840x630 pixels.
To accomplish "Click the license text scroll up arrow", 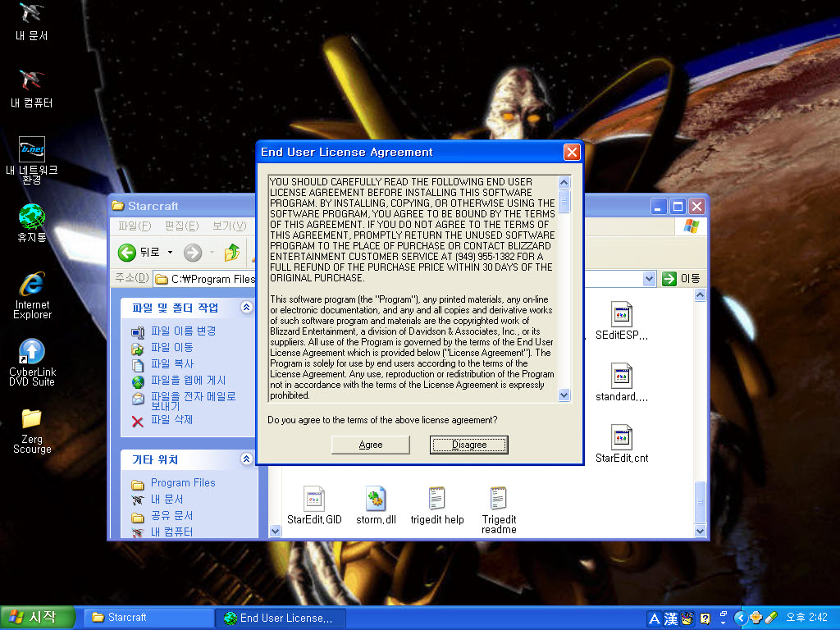I will 564,183.
